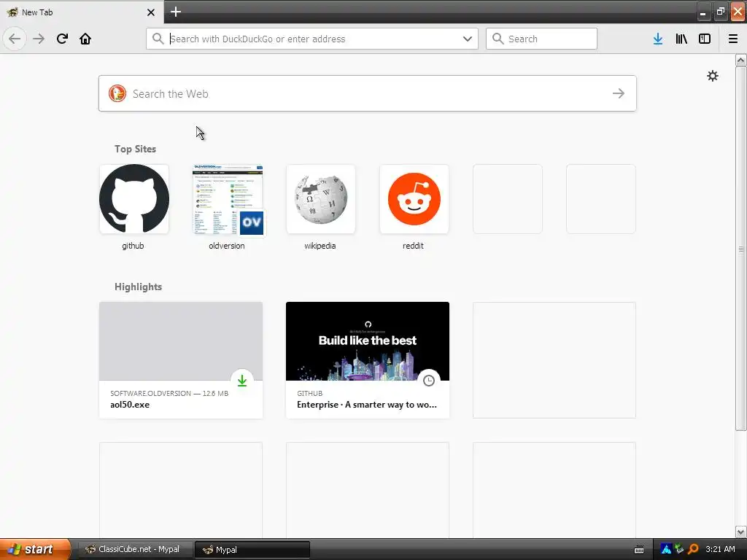Viewport: 747px width, 560px height.
Task: Reload the current page
Action: (62, 39)
